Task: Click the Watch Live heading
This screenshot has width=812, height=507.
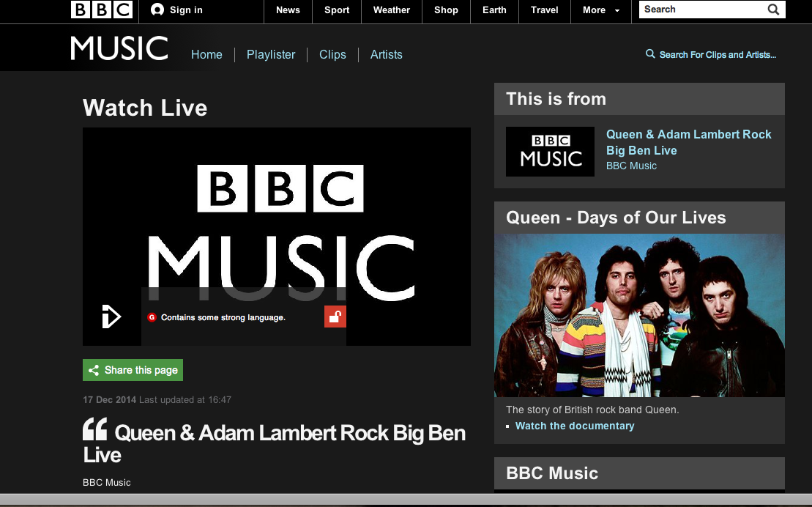Action: click(145, 108)
